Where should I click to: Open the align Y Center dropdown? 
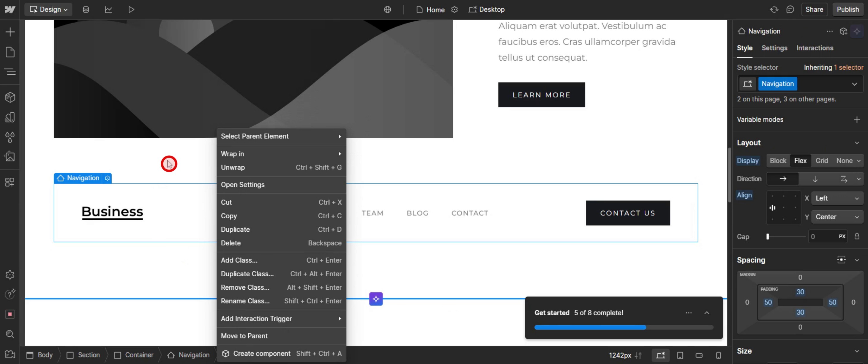[x=837, y=217]
